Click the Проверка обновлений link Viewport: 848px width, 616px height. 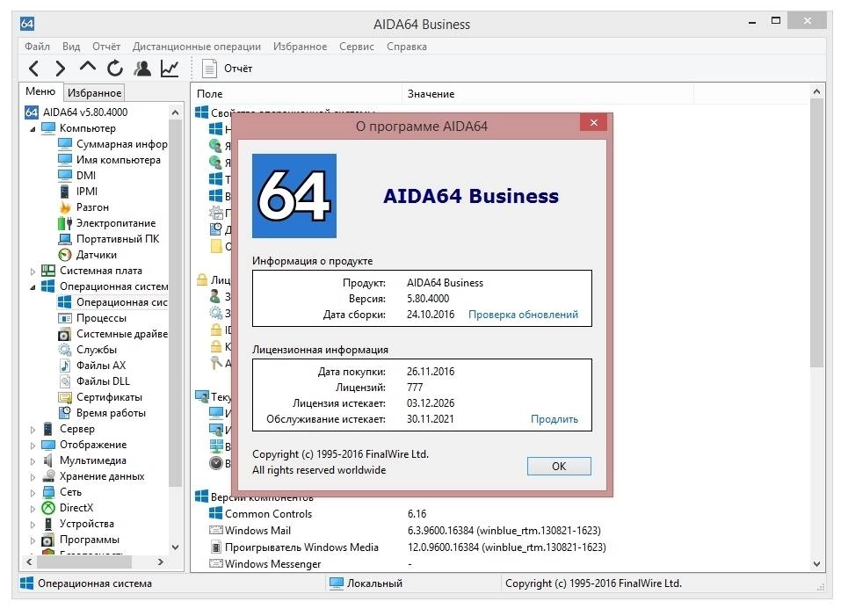523,315
